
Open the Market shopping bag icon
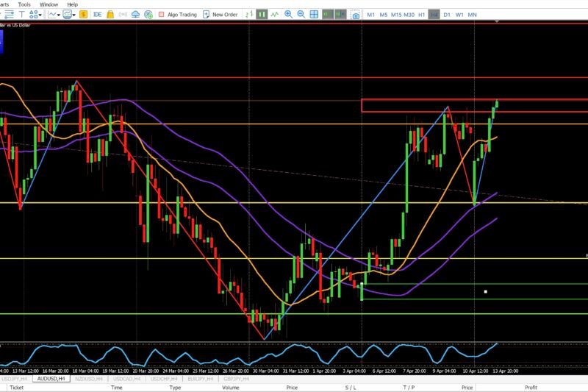110,15
